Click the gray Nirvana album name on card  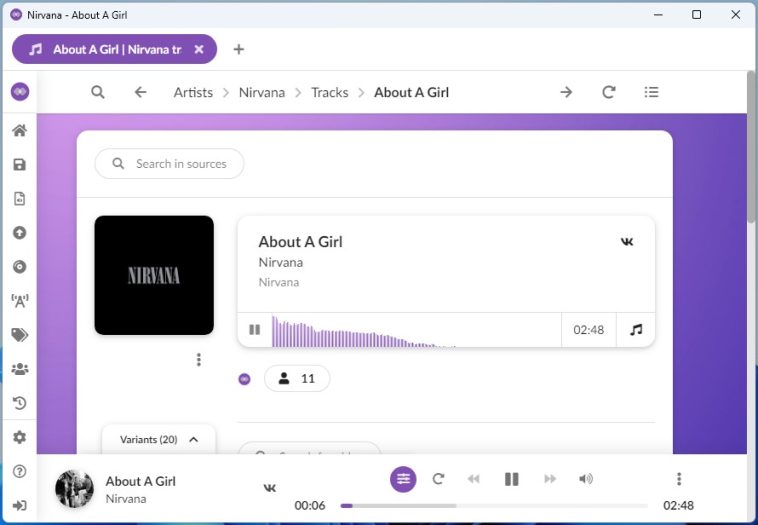pos(279,282)
